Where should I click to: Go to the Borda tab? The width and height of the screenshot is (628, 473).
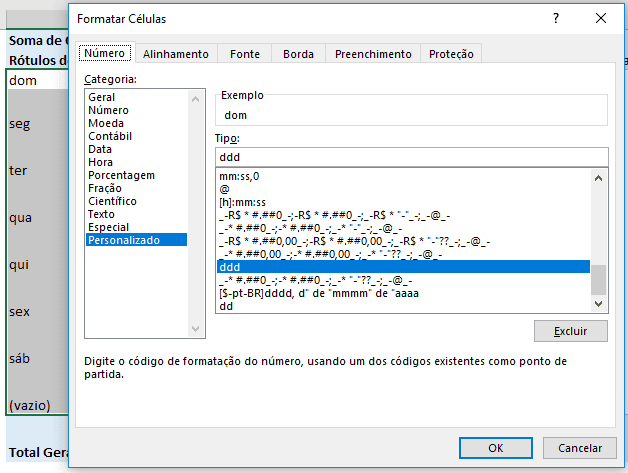[298, 54]
